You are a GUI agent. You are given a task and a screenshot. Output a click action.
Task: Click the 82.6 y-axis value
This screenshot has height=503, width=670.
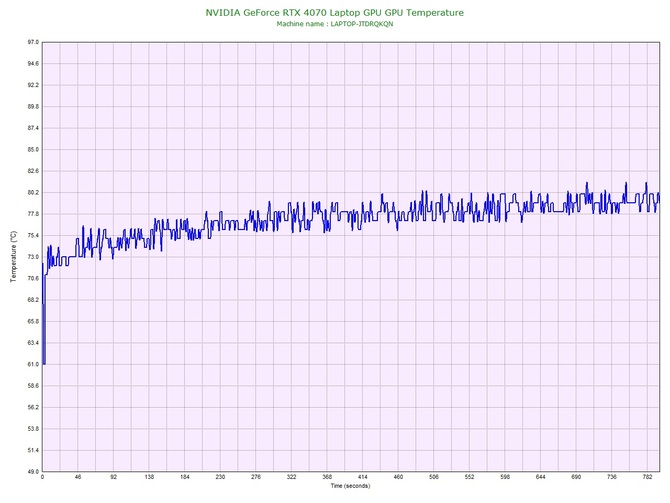coord(33,171)
